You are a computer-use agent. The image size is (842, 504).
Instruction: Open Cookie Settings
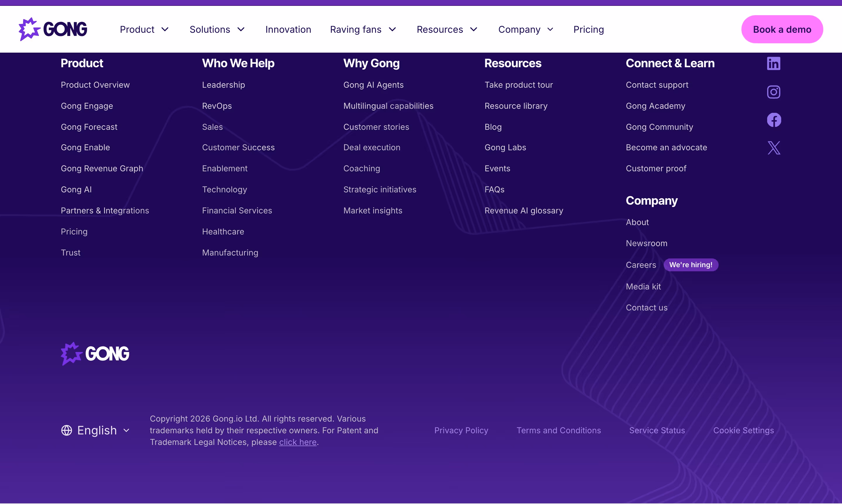[x=743, y=430]
